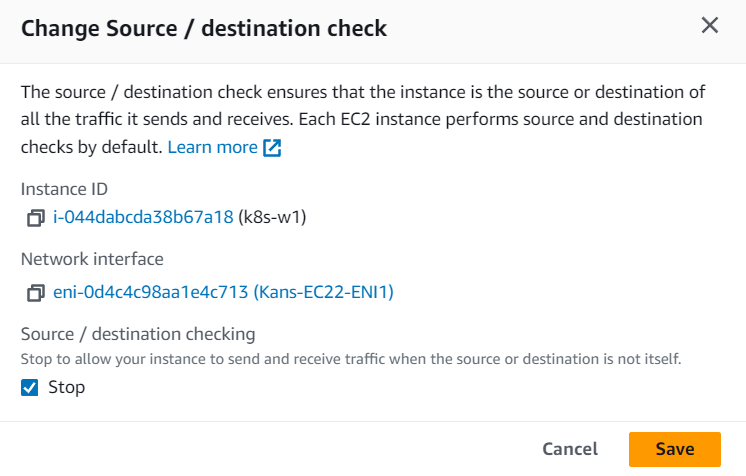
Task: Copy the instance ID with the copy icon
Action: pos(36,217)
